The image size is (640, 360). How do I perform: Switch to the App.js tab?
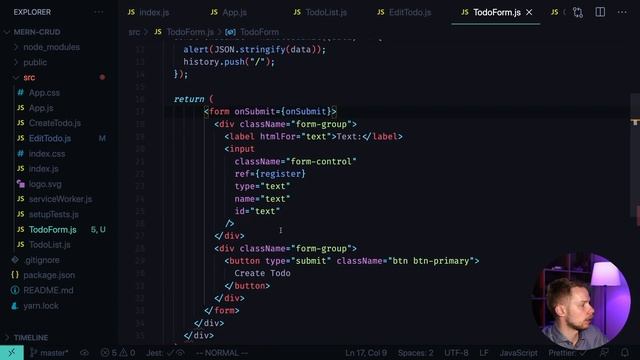229,12
